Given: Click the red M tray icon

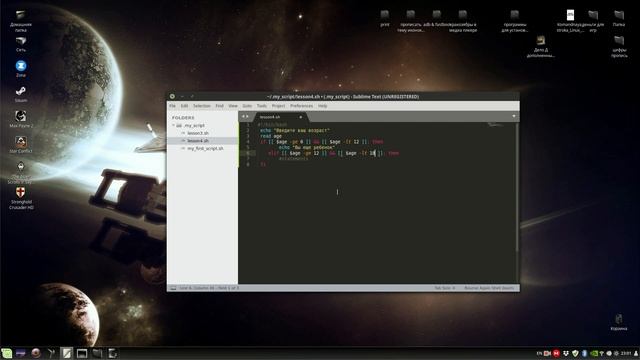Looking at the screenshot, I should [x=556, y=353].
